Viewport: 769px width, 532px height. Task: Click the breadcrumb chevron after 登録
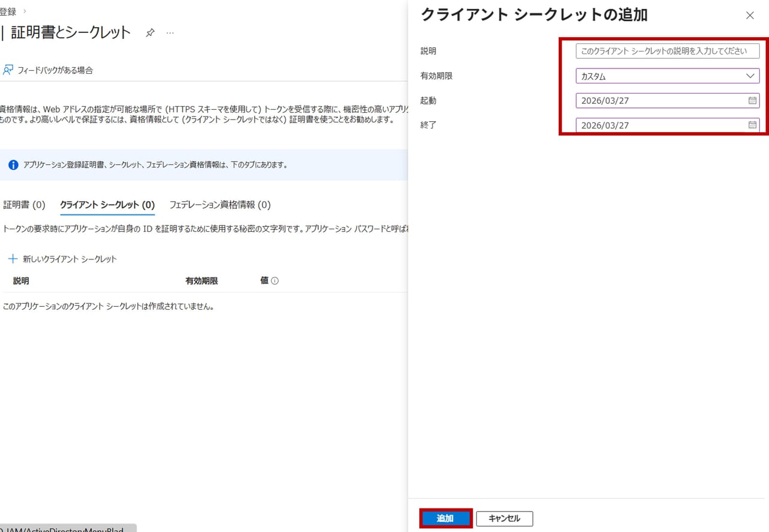click(x=25, y=11)
